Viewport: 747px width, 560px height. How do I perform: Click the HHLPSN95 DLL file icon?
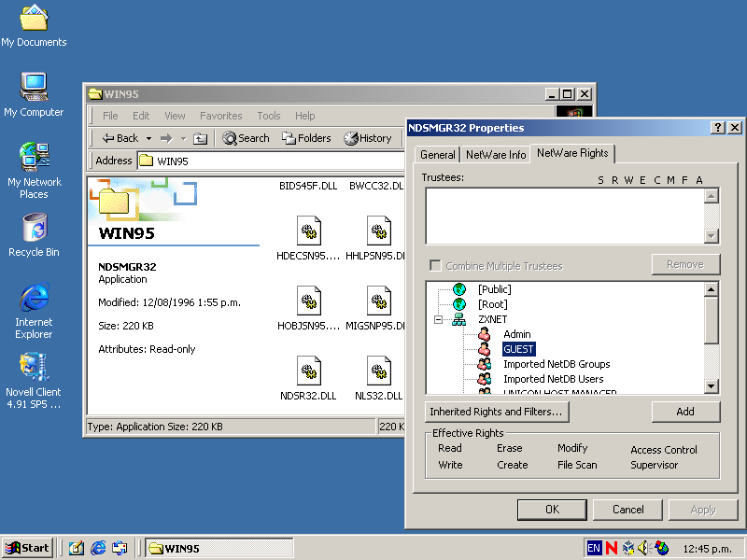(379, 231)
